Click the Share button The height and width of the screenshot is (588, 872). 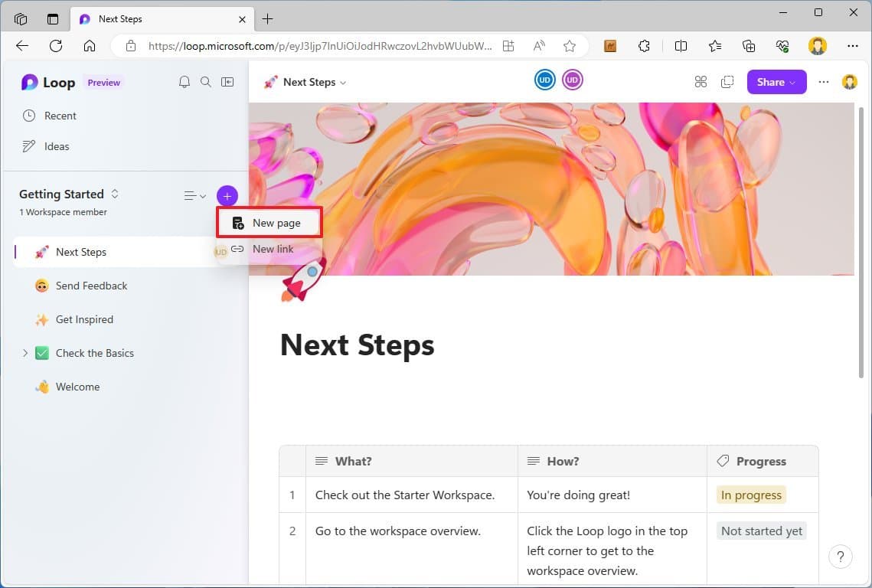pyautogui.click(x=776, y=82)
